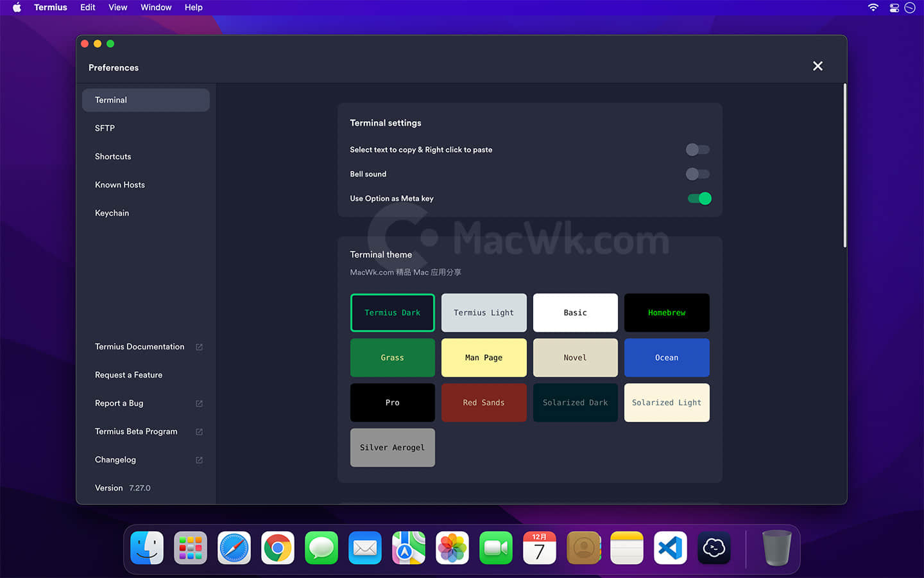
Task: Open Safari browser in the Dock
Action: click(234, 548)
